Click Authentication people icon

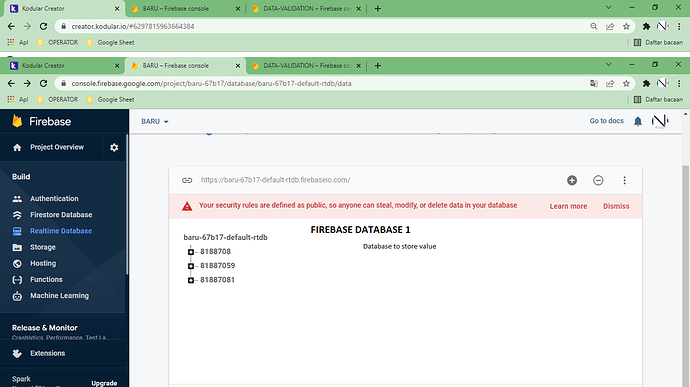pyautogui.click(x=17, y=199)
